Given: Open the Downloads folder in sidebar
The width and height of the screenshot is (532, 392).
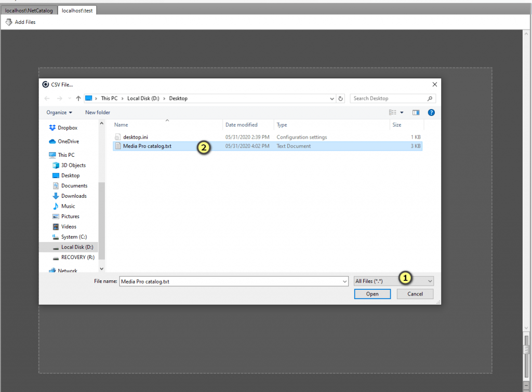Looking at the screenshot, I should click(x=73, y=196).
